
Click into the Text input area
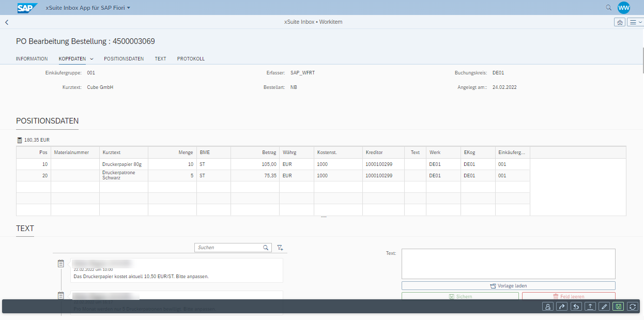coord(508,264)
